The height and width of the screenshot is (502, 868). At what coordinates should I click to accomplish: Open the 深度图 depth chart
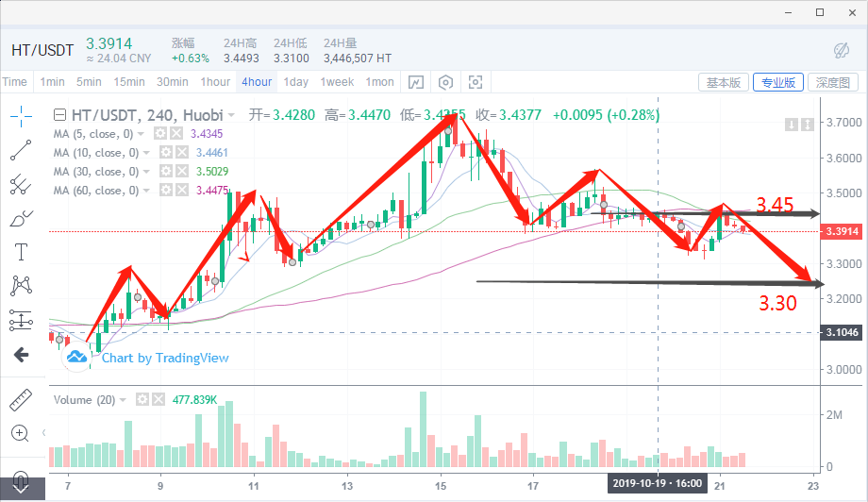833,82
